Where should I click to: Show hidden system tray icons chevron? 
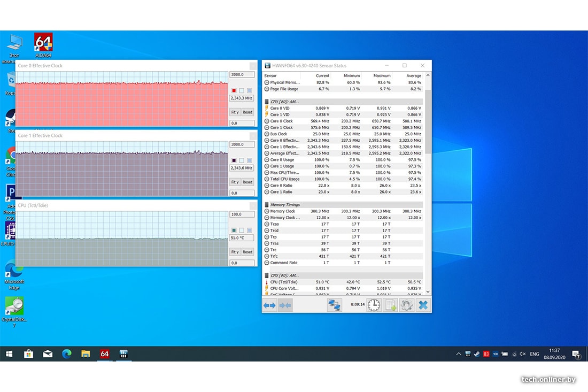pyautogui.click(x=458, y=354)
